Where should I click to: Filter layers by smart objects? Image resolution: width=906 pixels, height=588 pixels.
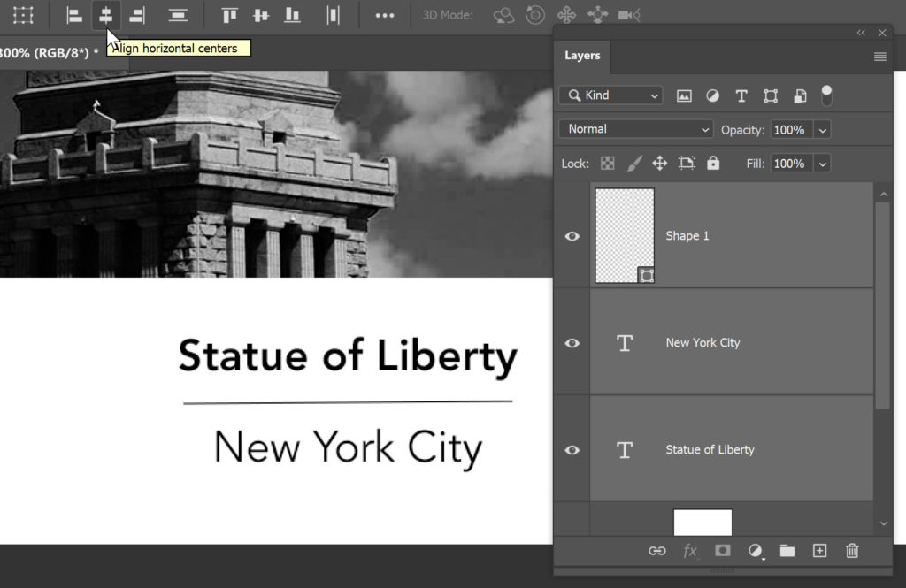tap(800, 95)
